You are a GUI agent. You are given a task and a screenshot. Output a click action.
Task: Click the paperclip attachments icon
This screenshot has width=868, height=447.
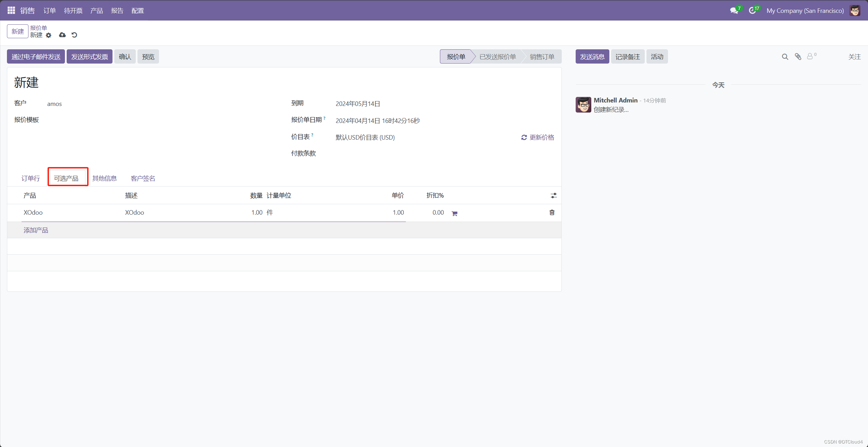[x=798, y=57]
